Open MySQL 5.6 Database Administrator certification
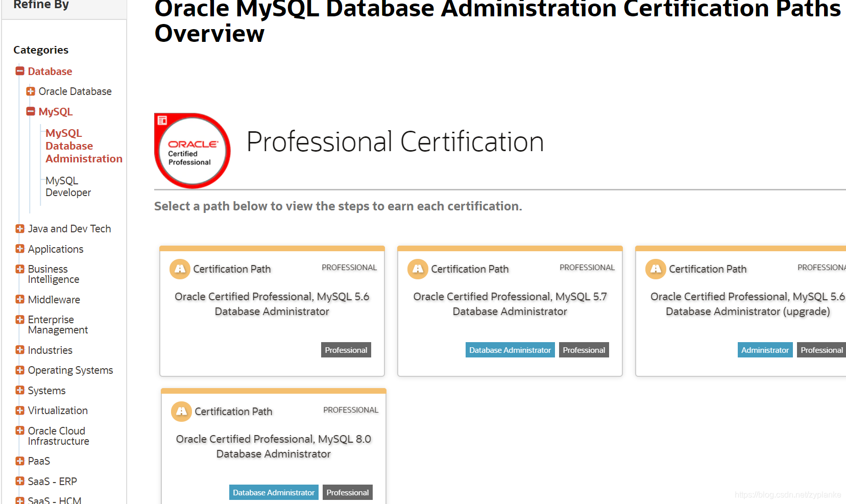The height and width of the screenshot is (504, 846). (272, 304)
